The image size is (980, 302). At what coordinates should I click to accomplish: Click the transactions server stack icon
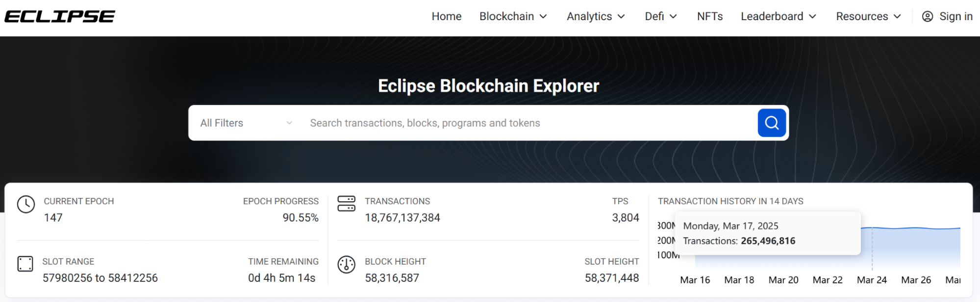(x=346, y=203)
